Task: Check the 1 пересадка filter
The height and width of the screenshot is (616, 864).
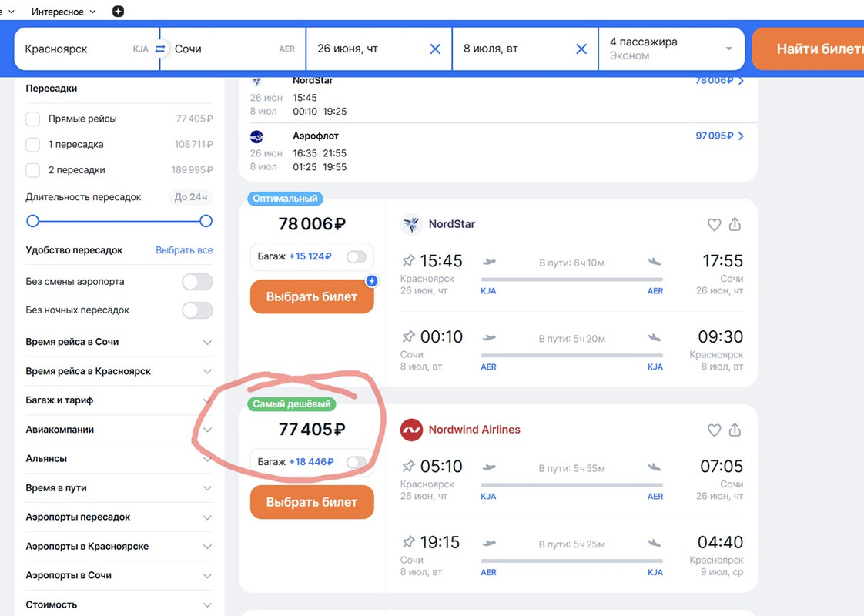Action: click(x=33, y=144)
